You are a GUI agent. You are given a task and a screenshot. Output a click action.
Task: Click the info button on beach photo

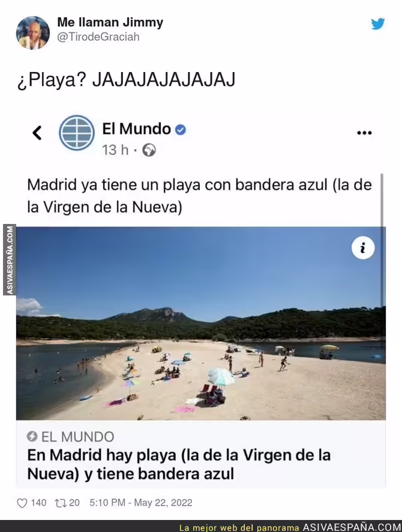(363, 247)
